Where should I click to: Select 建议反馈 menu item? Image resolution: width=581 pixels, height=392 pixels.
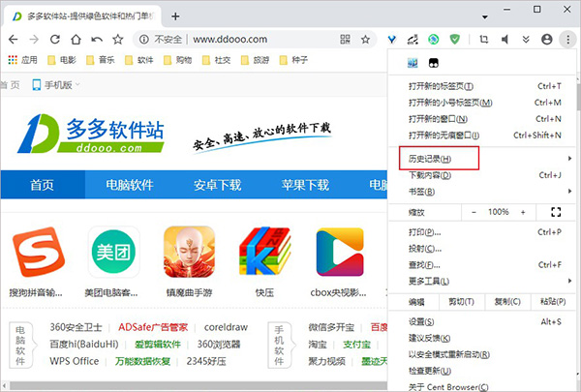[x=481, y=338]
